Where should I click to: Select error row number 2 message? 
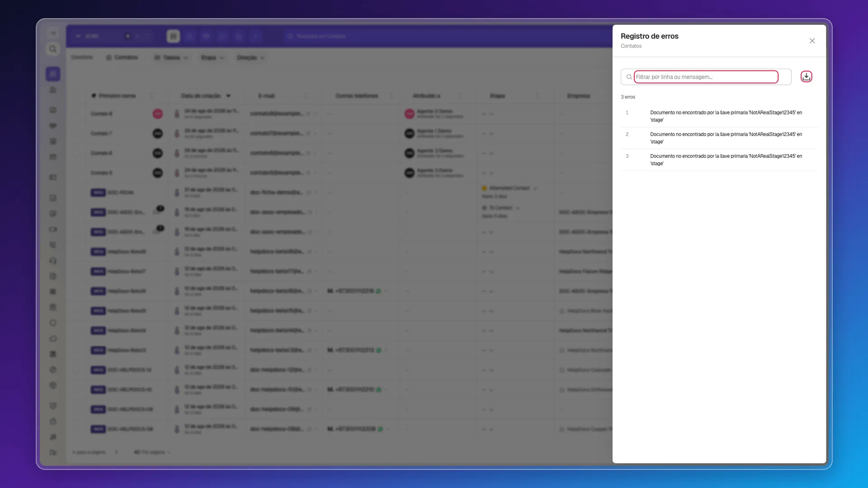pyautogui.click(x=726, y=138)
